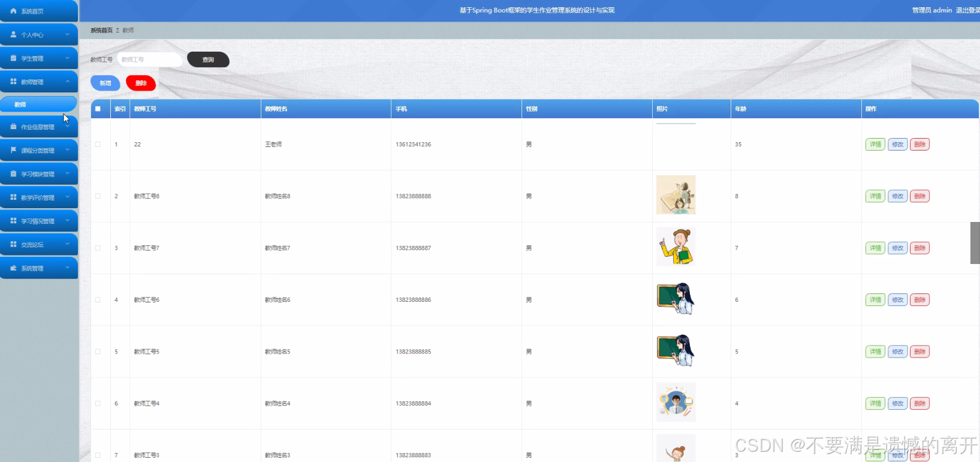Click the person icon for 个人中心
This screenshot has width=980, height=462.
tap(13, 34)
